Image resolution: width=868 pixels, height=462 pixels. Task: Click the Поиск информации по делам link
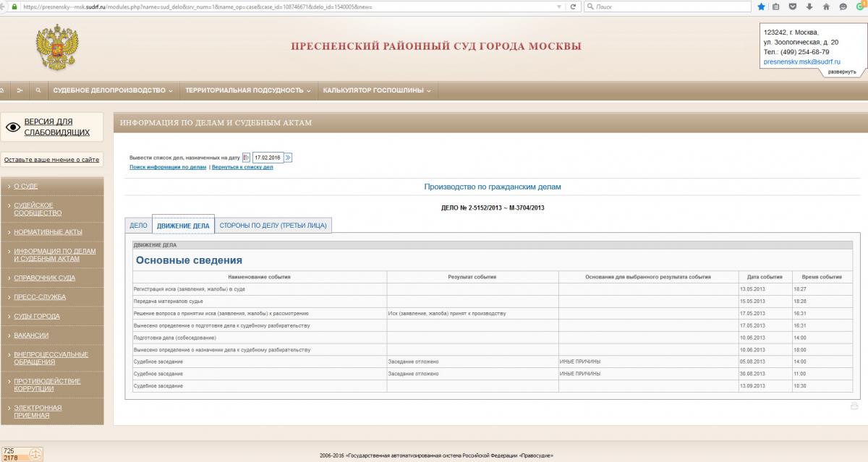click(x=168, y=167)
